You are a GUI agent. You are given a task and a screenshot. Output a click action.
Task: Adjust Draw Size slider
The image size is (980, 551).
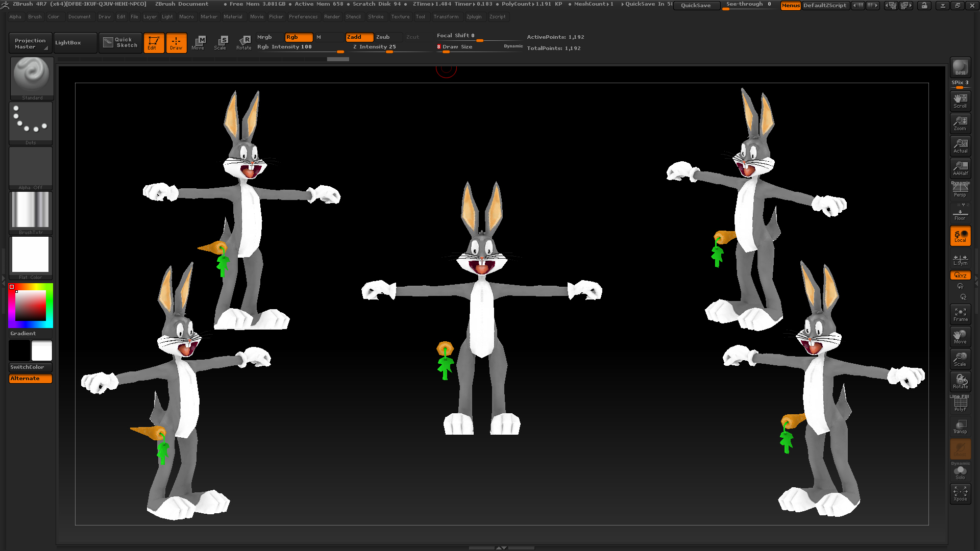point(480,47)
